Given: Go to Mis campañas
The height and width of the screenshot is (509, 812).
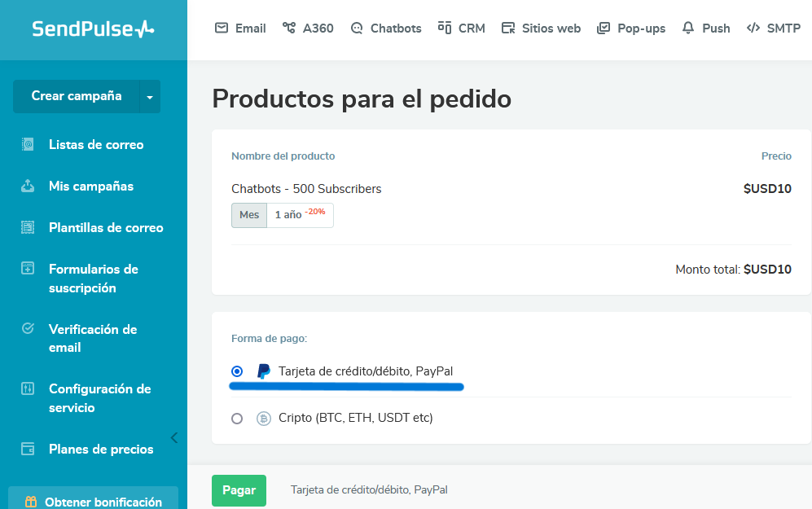Looking at the screenshot, I should click(x=91, y=186).
